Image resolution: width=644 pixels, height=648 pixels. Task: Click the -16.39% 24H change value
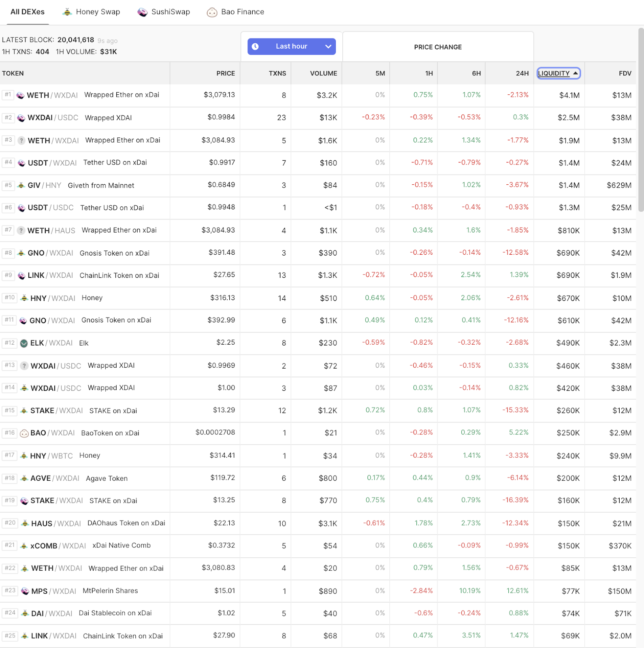pyautogui.click(x=516, y=500)
